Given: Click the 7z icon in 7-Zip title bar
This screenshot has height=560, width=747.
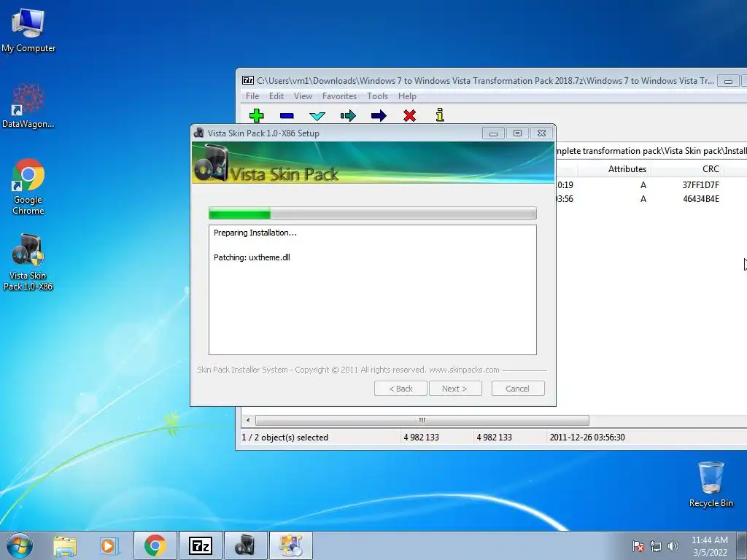Looking at the screenshot, I should 248,80.
